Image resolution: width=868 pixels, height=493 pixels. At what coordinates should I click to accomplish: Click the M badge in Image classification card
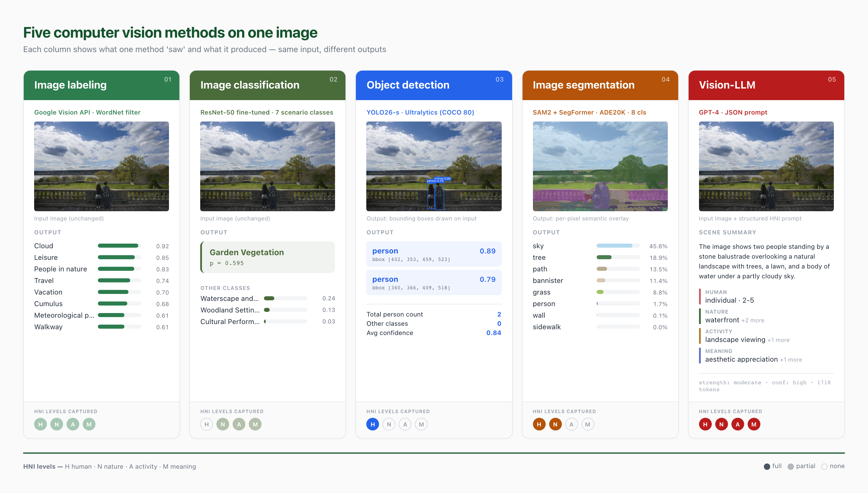click(x=255, y=424)
